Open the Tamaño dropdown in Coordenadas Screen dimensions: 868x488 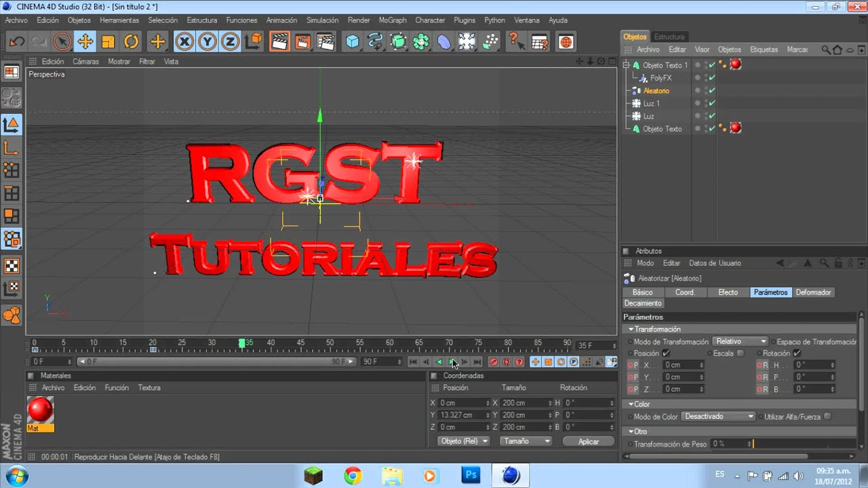point(526,441)
